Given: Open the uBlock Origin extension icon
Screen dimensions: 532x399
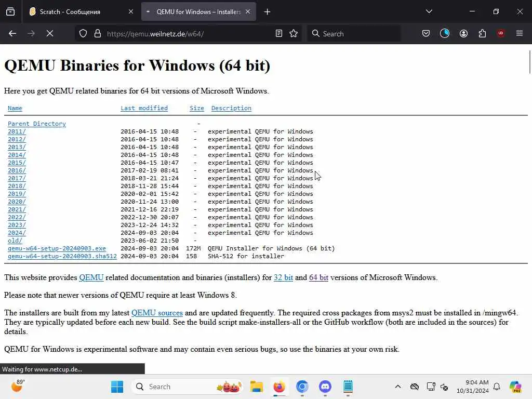Looking at the screenshot, I should click(501, 33).
